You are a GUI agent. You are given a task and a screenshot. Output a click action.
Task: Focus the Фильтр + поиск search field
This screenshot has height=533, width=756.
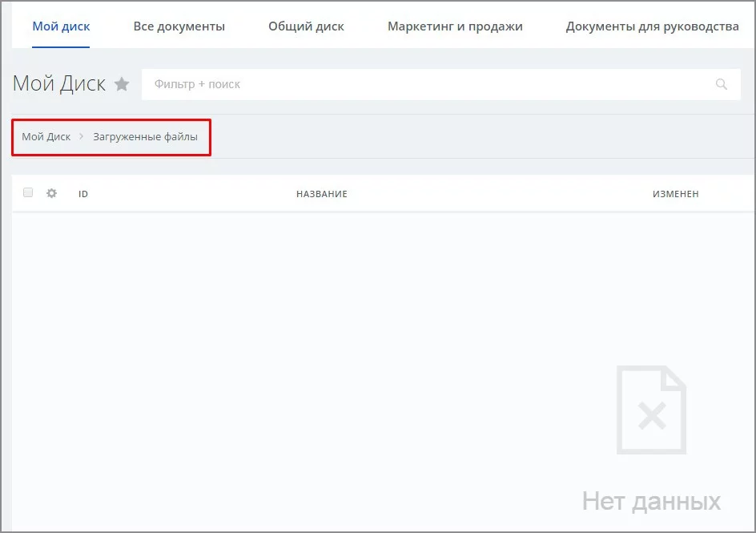(424, 84)
